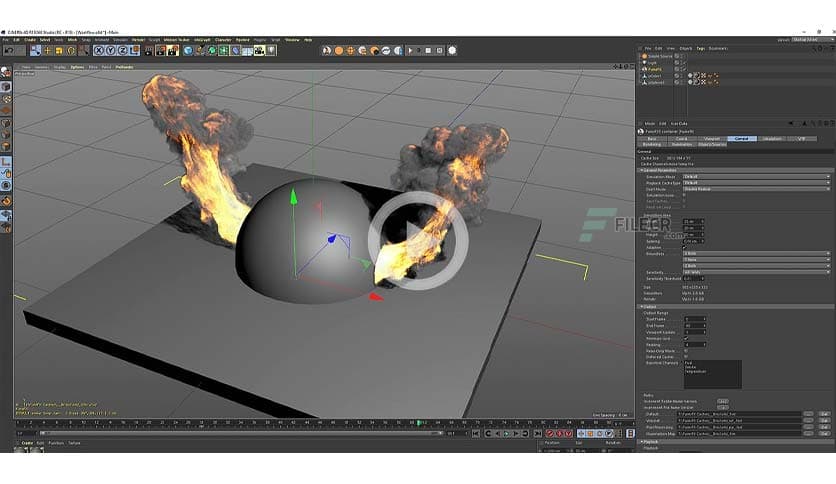Collapse the General Parameters section
The image size is (836, 484).
coord(642,170)
